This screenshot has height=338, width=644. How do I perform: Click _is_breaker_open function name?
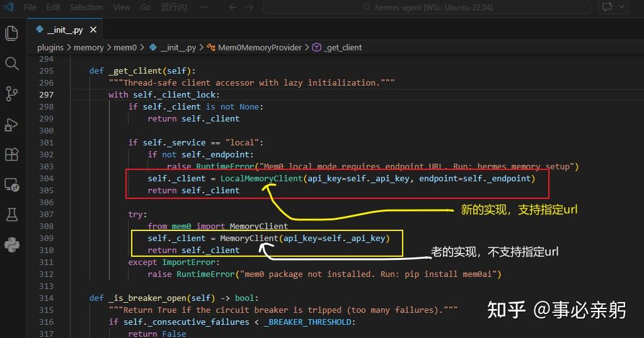[147, 298]
